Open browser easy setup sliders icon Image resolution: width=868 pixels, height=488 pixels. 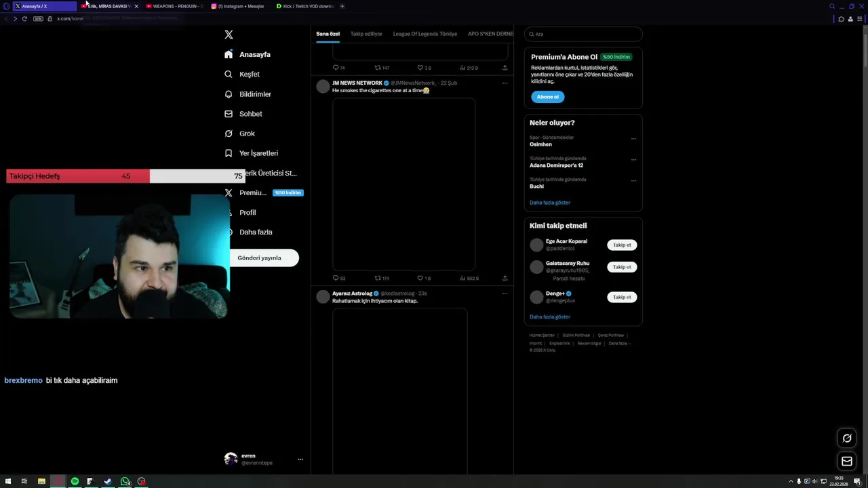click(x=859, y=18)
